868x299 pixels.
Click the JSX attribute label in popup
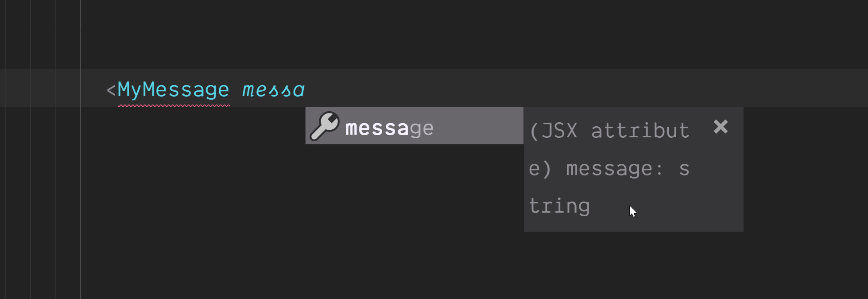point(607,130)
